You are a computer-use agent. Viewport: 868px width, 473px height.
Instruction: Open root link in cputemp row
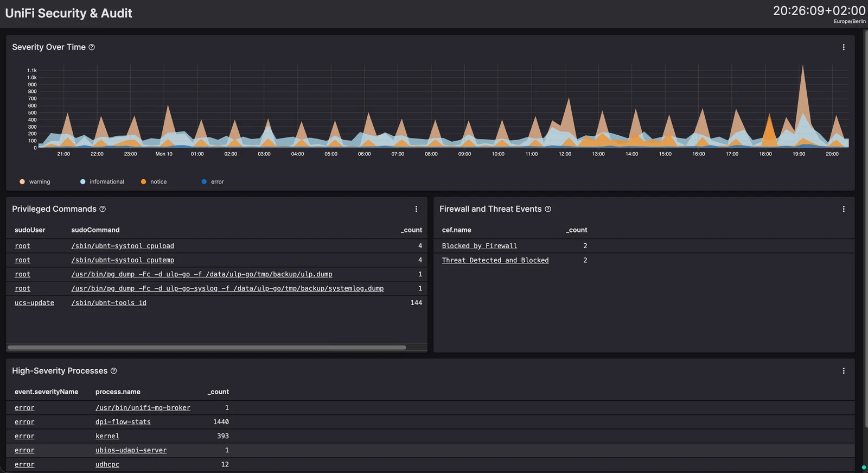[22, 260]
